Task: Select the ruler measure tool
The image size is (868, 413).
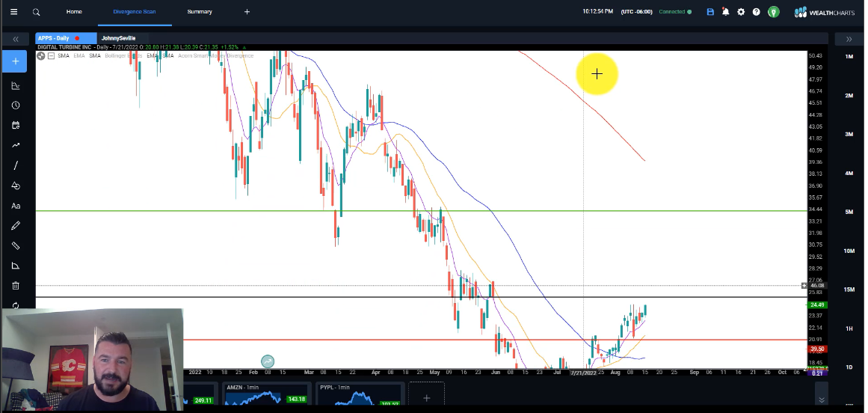Action: tap(16, 246)
